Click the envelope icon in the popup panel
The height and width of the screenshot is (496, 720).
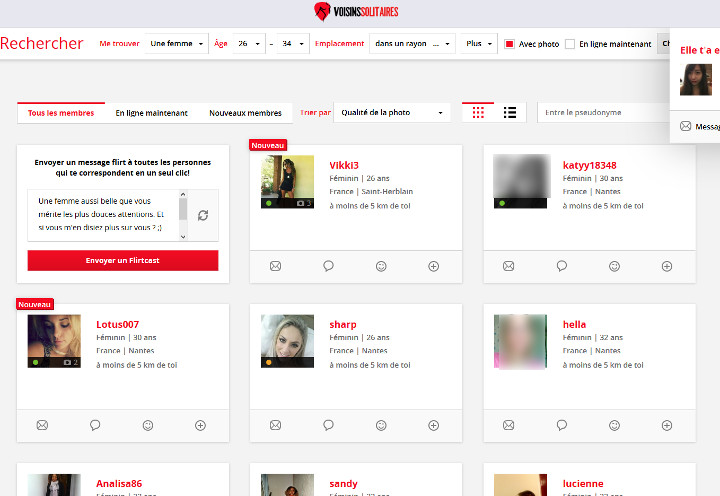(685, 126)
